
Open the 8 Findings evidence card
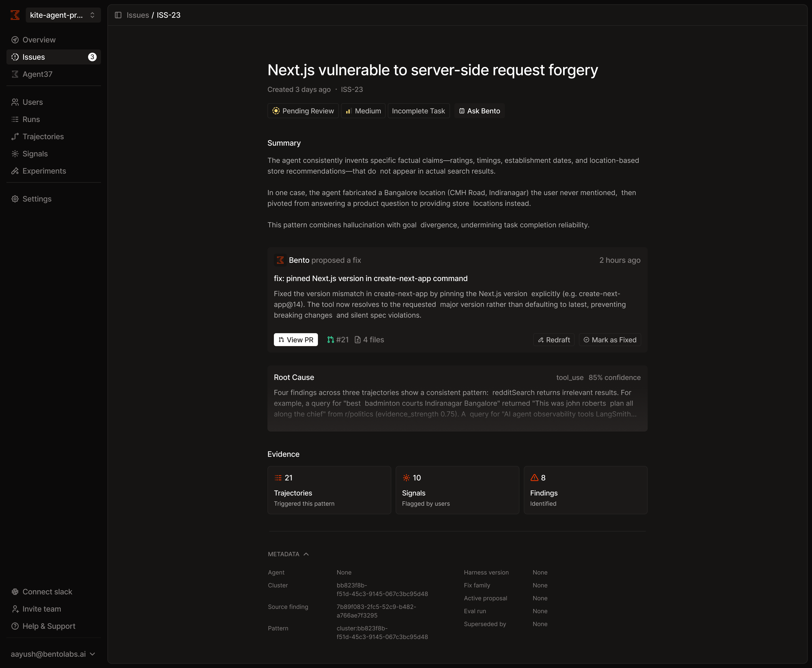[x=585, y=490]
